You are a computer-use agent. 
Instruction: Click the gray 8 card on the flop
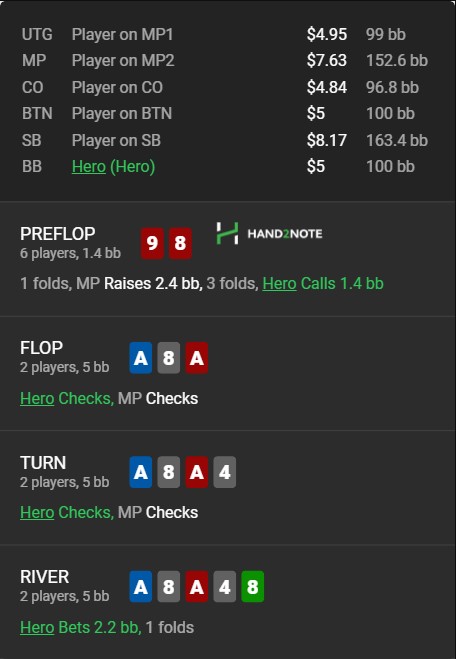point(169,358)
